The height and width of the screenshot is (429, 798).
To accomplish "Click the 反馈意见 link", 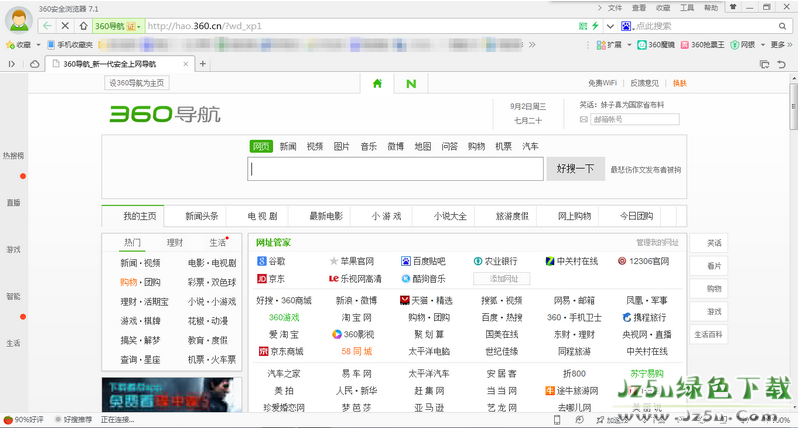I will point(644,83).
